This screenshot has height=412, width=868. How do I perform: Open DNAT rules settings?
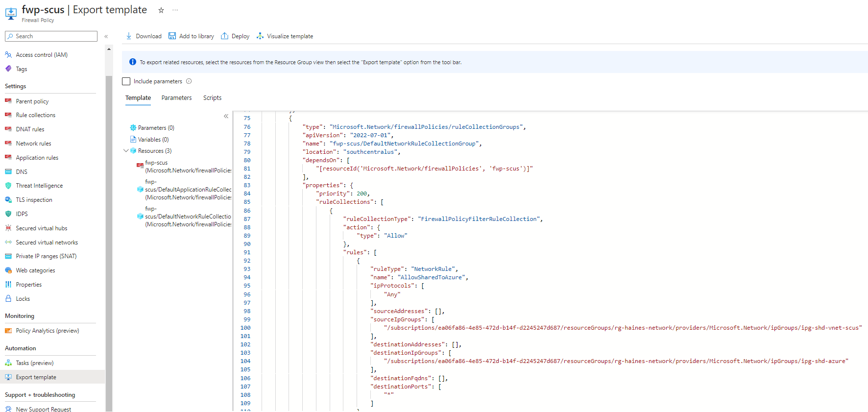[x=30, y=129]
